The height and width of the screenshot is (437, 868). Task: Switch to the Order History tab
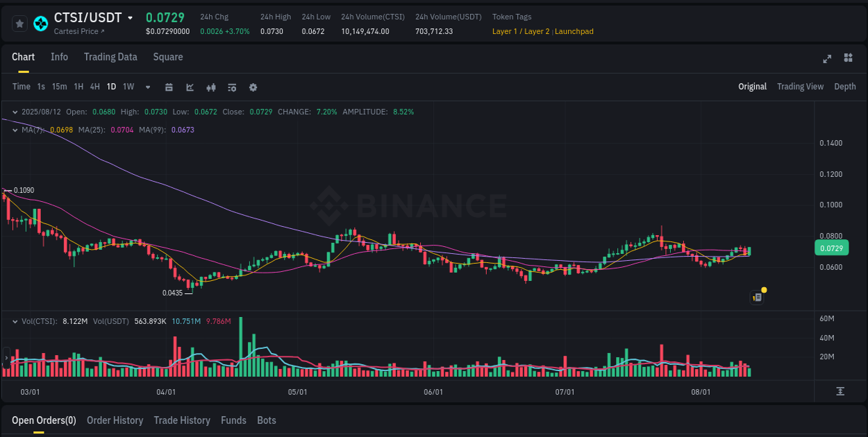[x=115, y=420]
